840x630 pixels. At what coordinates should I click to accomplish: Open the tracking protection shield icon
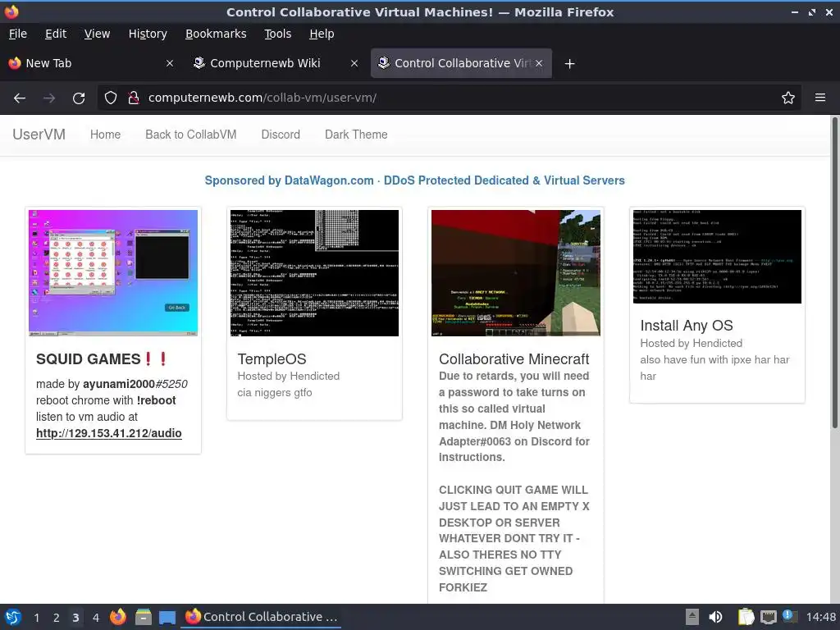[x=111, y=98]
